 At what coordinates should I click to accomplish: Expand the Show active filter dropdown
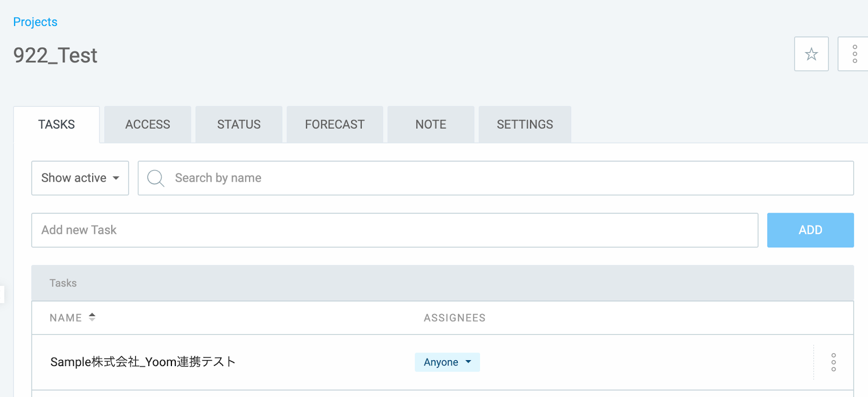click(80, 178)
